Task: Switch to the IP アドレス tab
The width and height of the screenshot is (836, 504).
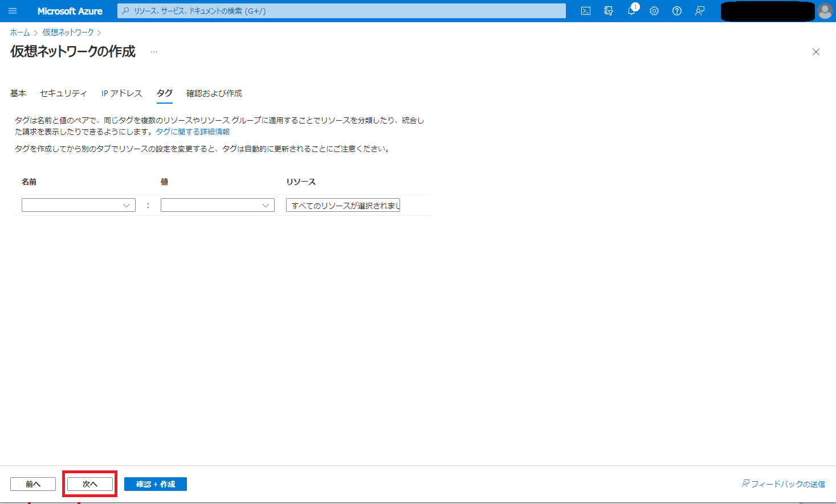Action: point(122,93)
